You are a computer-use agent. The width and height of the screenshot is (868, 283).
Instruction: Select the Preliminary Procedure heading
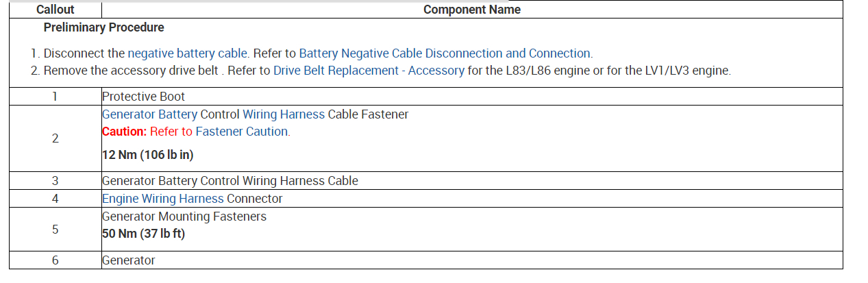(x=103, y=27)
